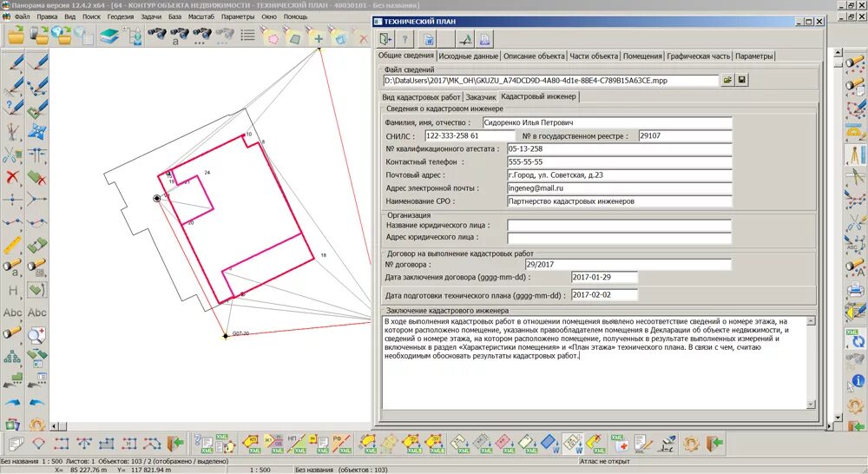
Task: Open the Файл menu
Action: pos(23,16)
